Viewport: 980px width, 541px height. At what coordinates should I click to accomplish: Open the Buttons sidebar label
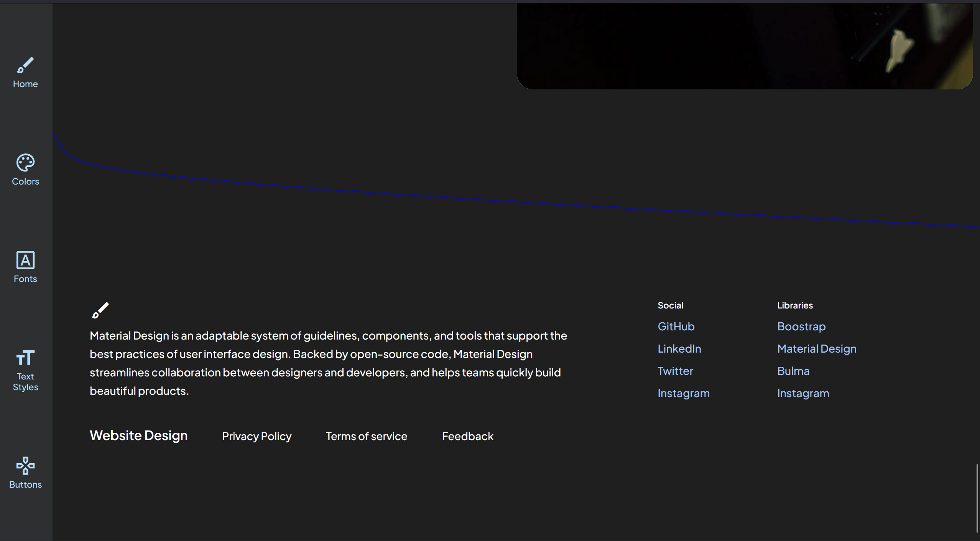pyautogui.click(x=25, y=485)
